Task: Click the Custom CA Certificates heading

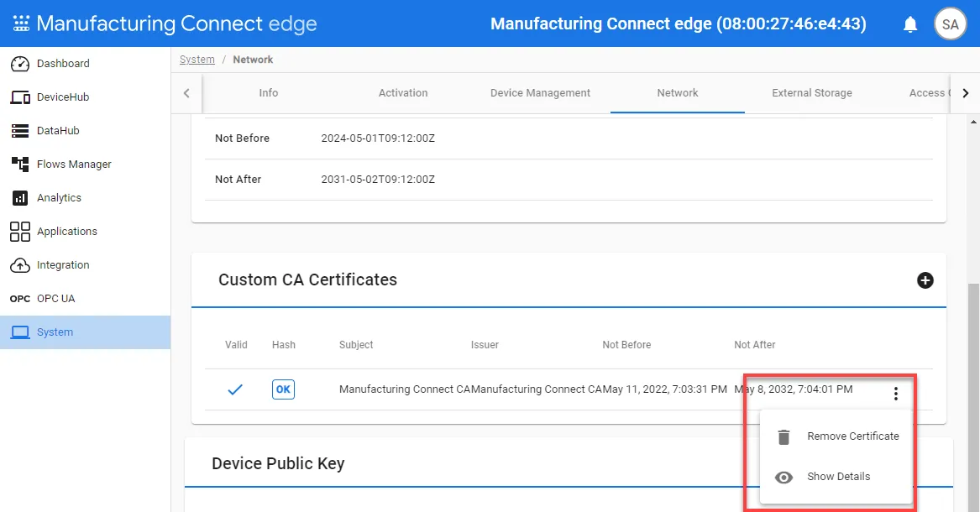Action: click(x=307, y=280)
